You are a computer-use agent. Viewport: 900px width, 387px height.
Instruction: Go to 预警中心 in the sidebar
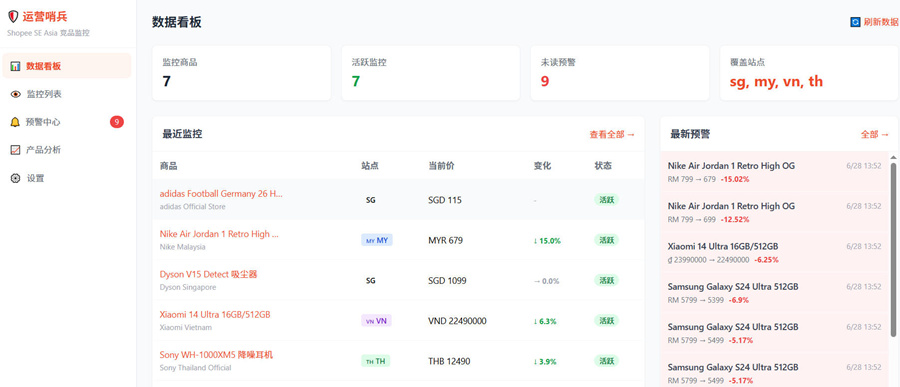tap(67, 122)
